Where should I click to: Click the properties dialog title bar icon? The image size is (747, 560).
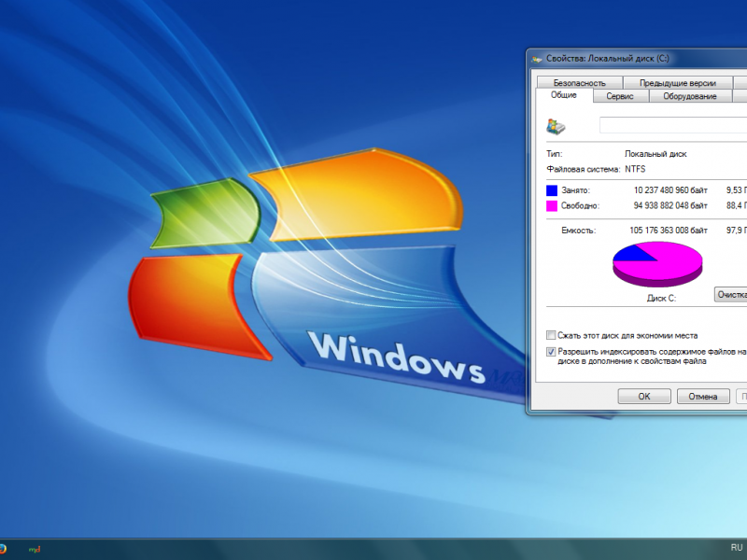click(537, 59)
